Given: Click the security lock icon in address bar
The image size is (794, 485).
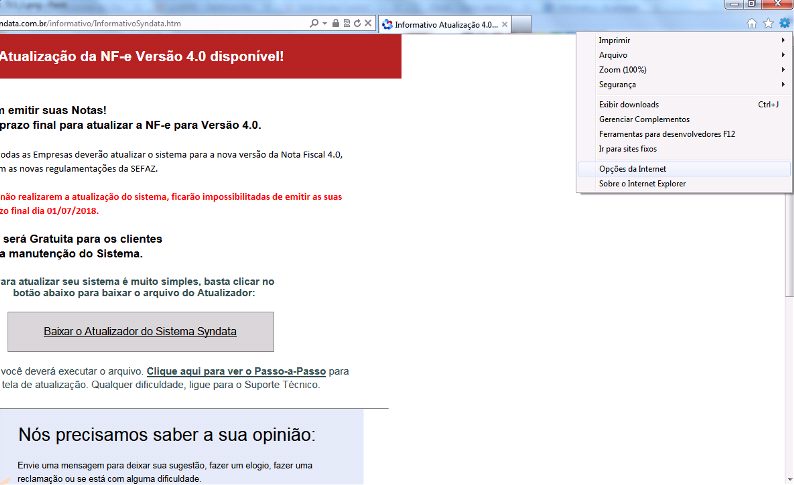Looking at the screenshot, I should click(x=335, y=23).
